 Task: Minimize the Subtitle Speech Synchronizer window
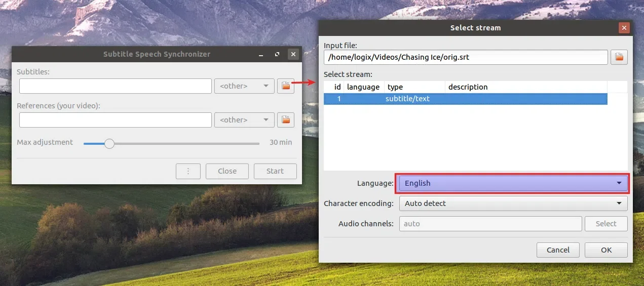coord(261,54)
